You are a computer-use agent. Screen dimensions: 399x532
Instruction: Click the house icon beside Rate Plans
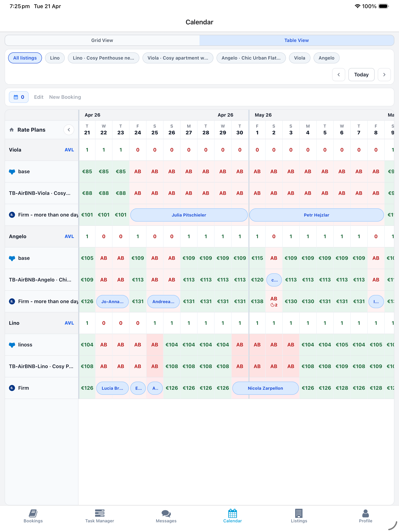pyautogui.click(x=12, y=130)
